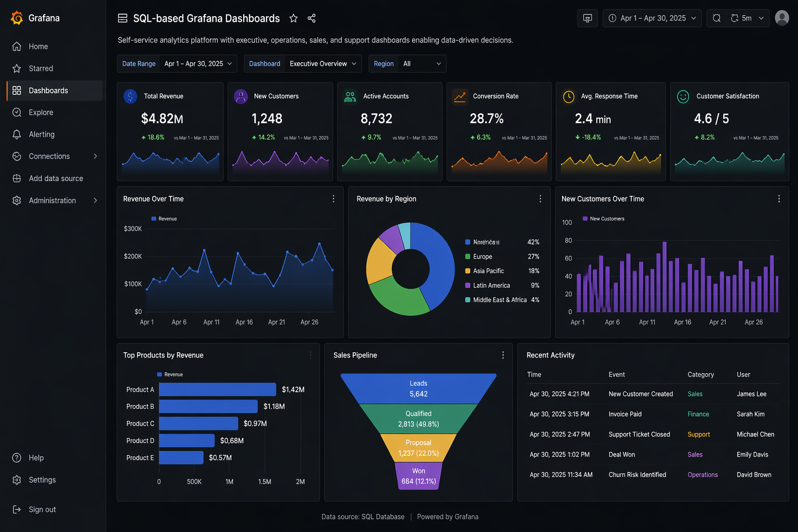Viewport: 798px width, 532px height.
Task: Open the Starred dashboards section
Action: (x=41, y=68)
